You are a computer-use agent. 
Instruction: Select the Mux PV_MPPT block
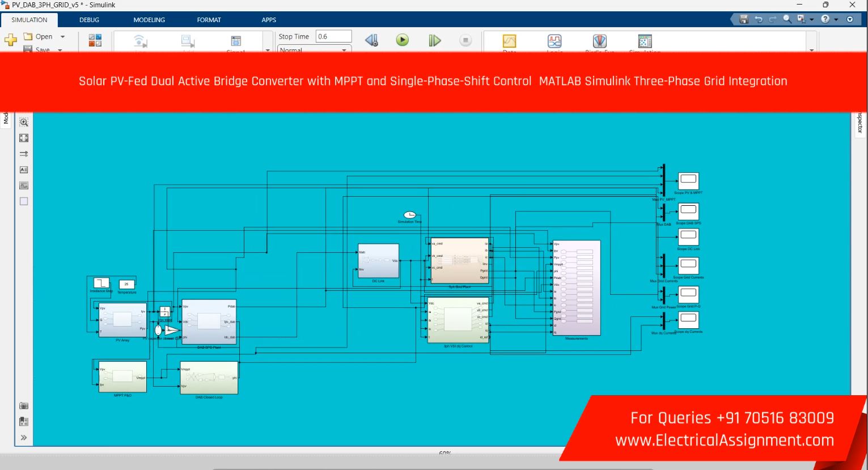[663, 181]
